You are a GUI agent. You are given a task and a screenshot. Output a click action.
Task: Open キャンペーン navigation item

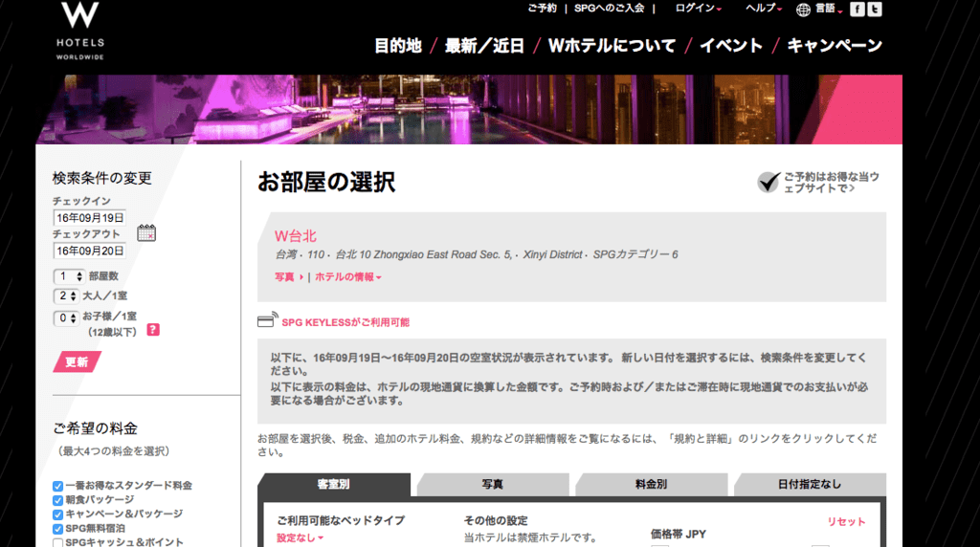click(x=835, y=46)
